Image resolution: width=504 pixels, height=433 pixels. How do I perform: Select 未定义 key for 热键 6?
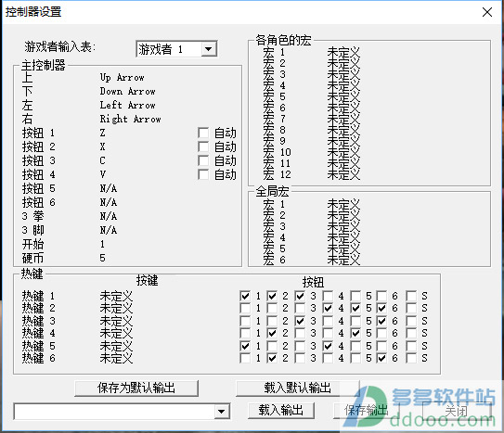click(x=116, y=358)
